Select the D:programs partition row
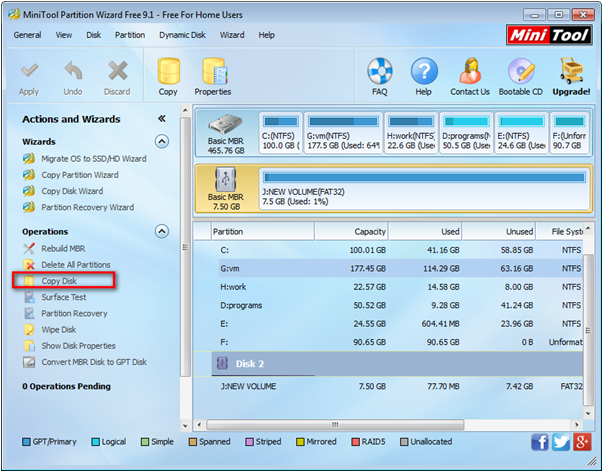Viewport: 602px width, 472px height. (x=388, y=305)
